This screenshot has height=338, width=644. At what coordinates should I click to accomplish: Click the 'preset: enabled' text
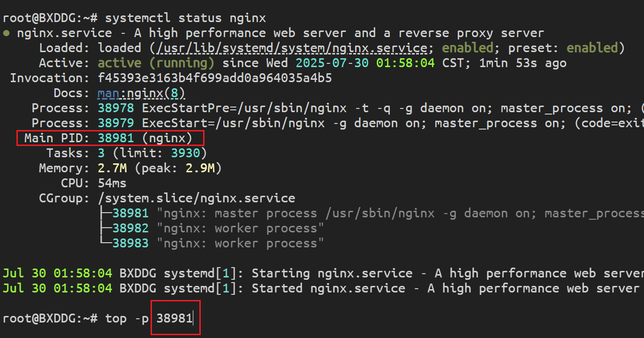click(x=563, y=48)
